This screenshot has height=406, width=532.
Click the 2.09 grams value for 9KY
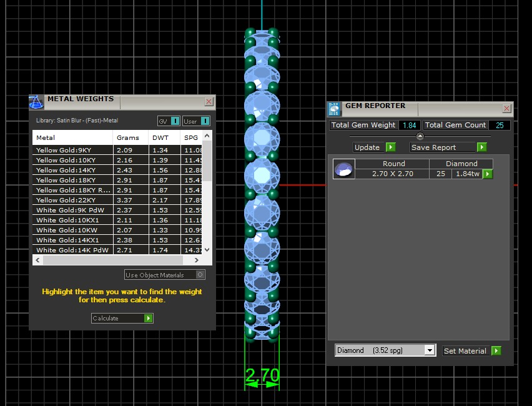click(x=124, y=150)
